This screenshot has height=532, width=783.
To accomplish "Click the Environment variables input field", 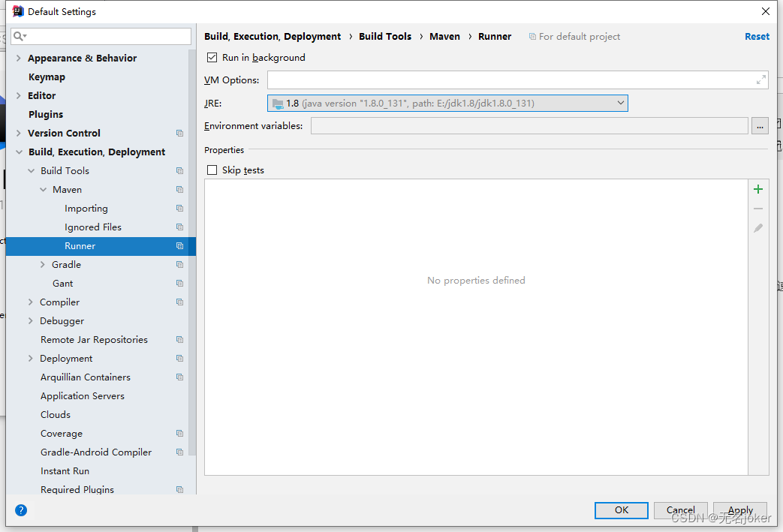I will (529, 126).
